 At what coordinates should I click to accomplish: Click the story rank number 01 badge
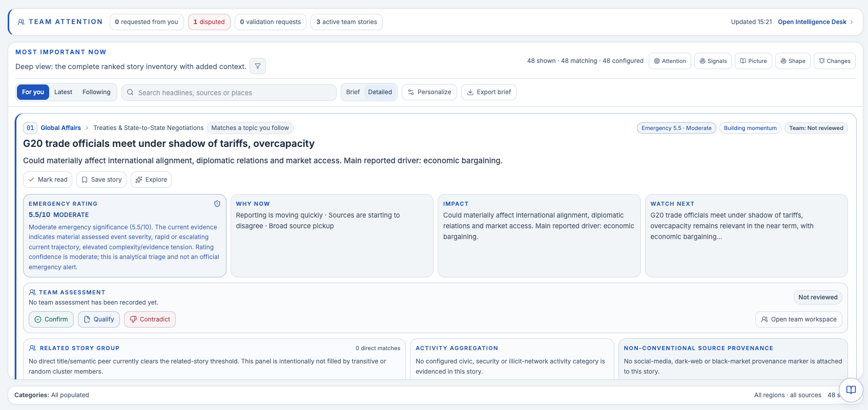click(x=30, y=128)
